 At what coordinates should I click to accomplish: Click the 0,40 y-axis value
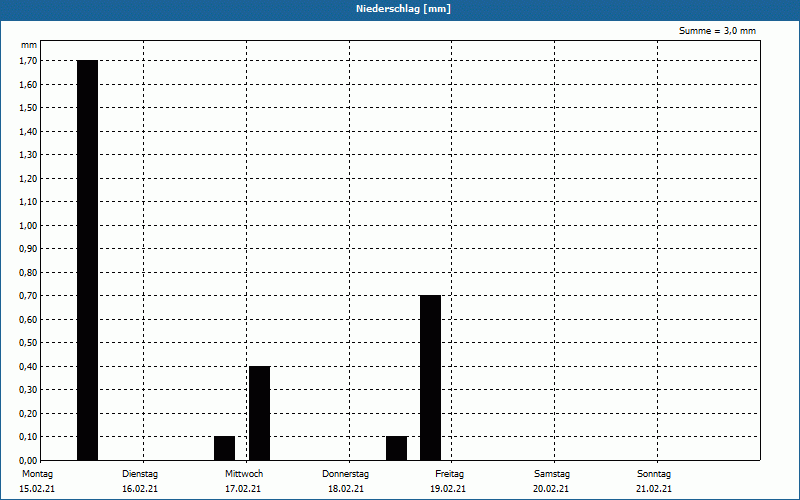(x=28, y=366)
